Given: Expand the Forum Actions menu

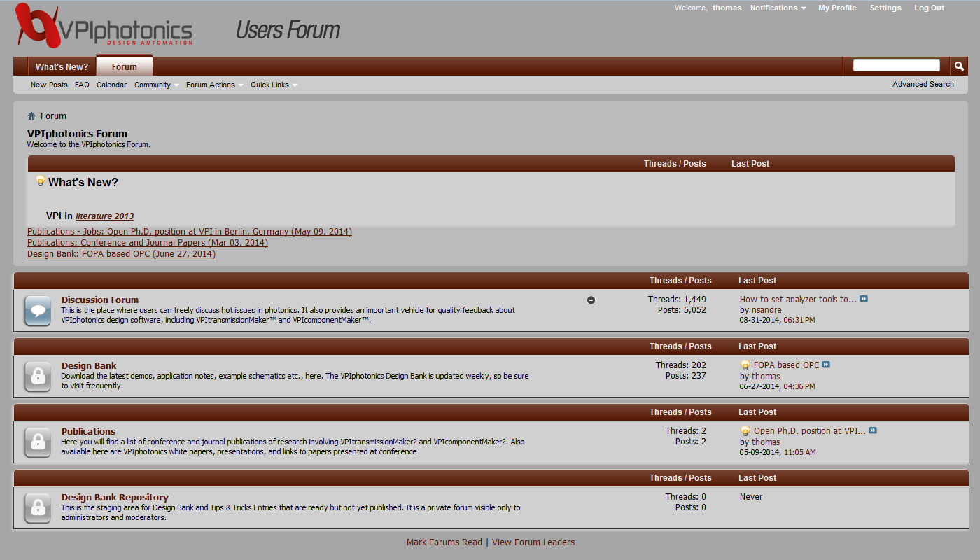Looking at the screenshot, I should 215,85.
